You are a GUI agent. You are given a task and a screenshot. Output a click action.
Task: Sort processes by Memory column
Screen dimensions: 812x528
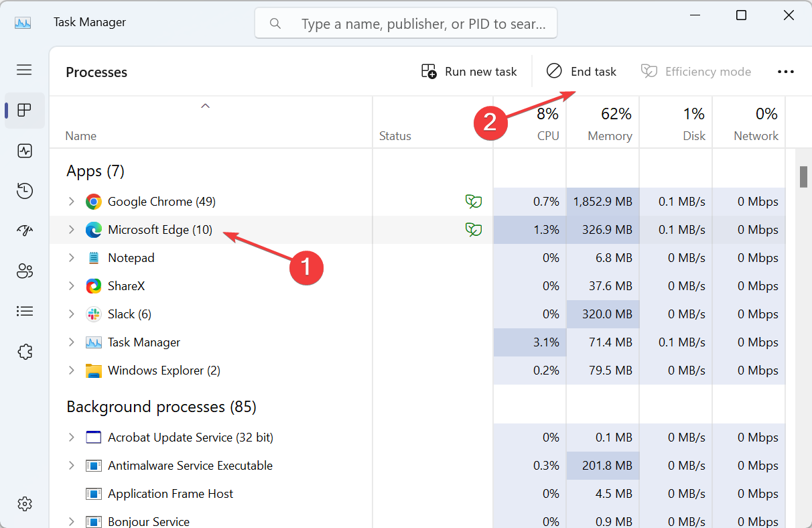point(609,125)
